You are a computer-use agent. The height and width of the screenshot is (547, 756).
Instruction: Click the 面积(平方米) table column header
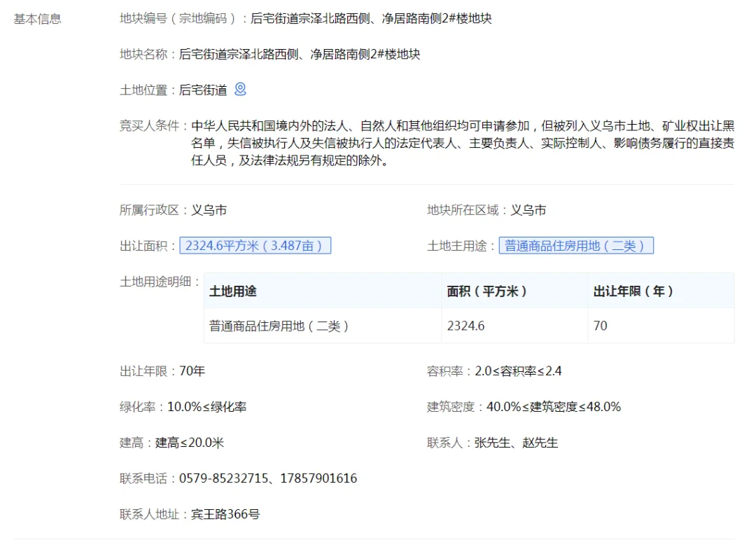514,291
